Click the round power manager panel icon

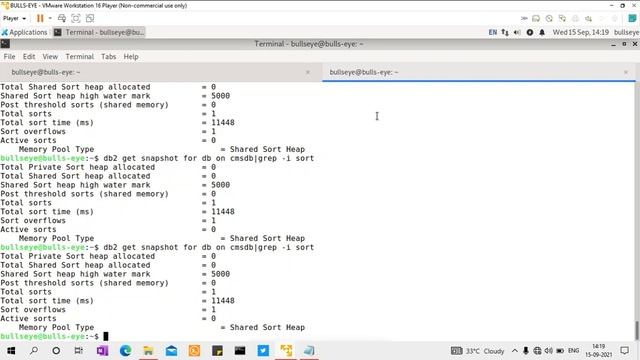(530, 32)
